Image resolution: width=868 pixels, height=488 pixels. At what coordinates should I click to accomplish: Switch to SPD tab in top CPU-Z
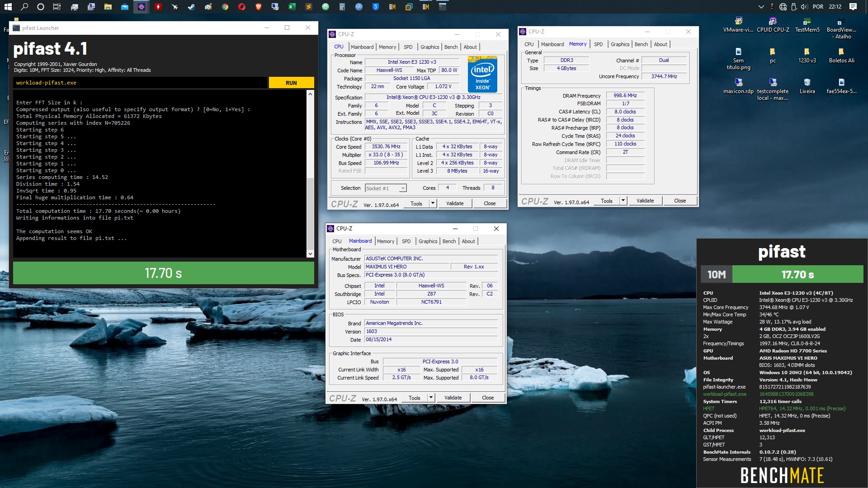408,47
